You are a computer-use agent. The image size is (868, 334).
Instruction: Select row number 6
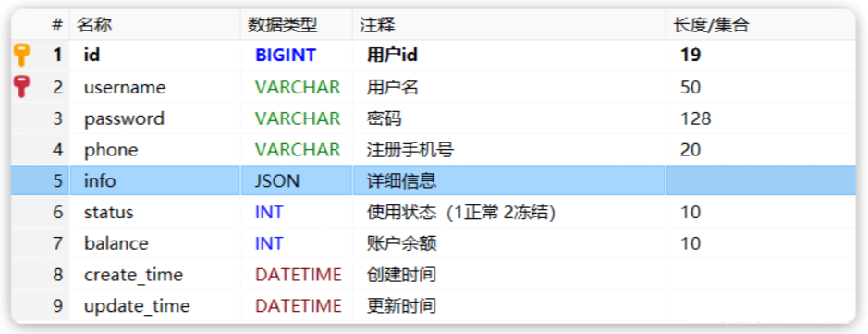pos(58,212)
